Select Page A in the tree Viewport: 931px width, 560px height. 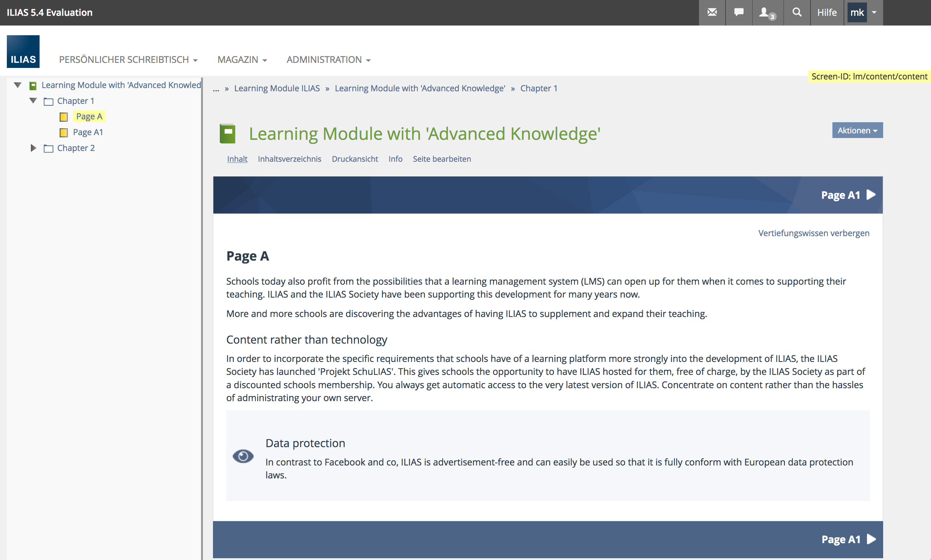point(89,116)
